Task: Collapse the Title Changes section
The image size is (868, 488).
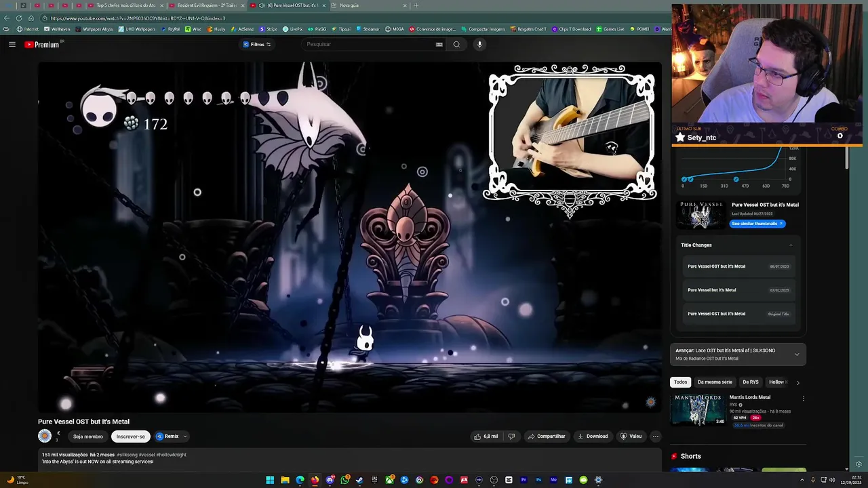Action: click(x=791, y=245)
